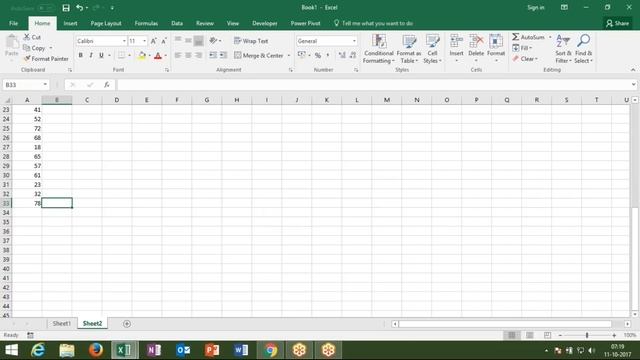640x360 pixels.
Task: Open Cell Styles gallery
Action: tap(432, 49)
